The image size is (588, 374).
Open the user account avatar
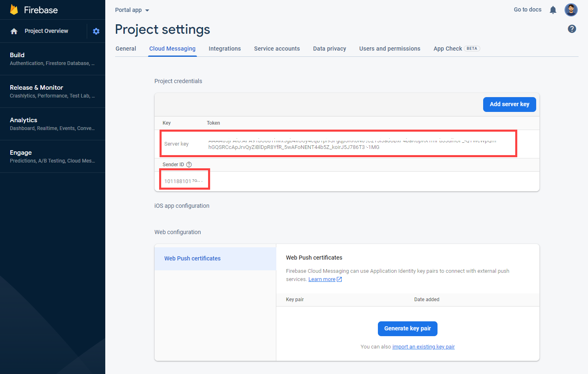pos(571,9)
